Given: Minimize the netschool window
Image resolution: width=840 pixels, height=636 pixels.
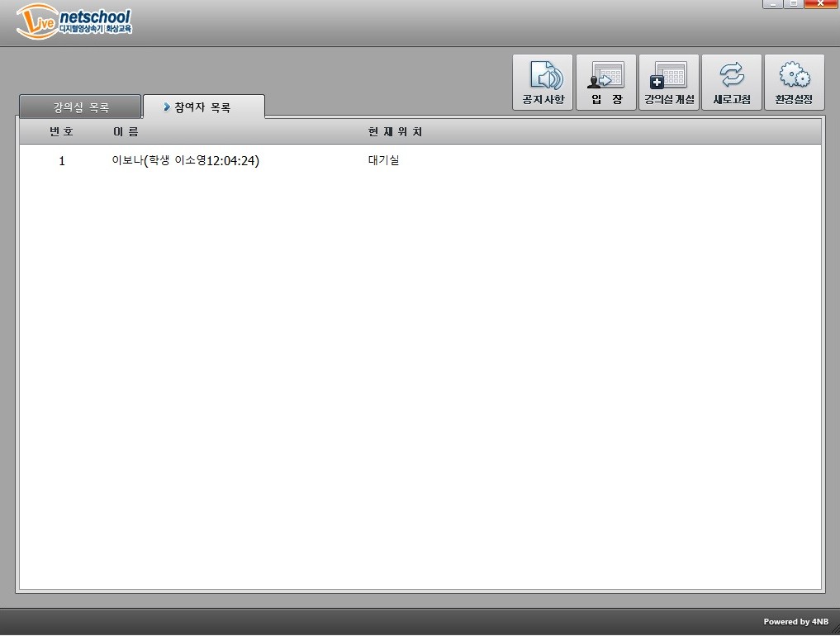Looking at the screenshot, I should (x=771, y=4).
